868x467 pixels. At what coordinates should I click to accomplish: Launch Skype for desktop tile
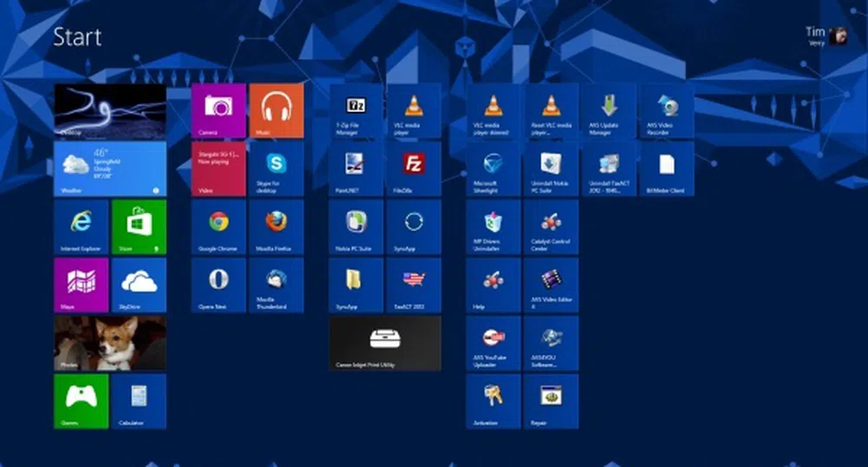click(x=277, y=169)
